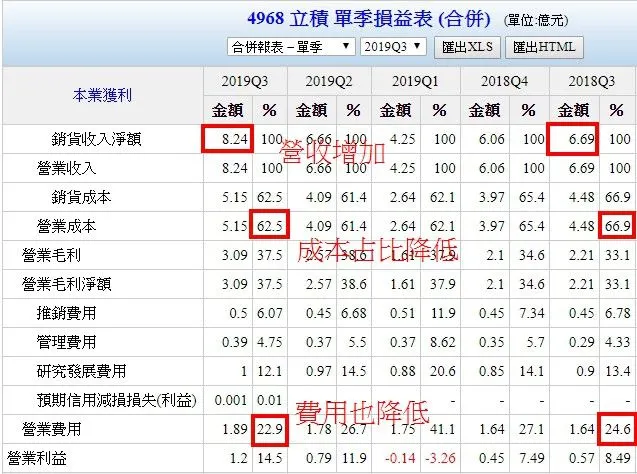The width and height of the screenshot is (637, 474).
Task: Select 管理費用 2018Q3 percent 4.33
Action: (618, 342)
